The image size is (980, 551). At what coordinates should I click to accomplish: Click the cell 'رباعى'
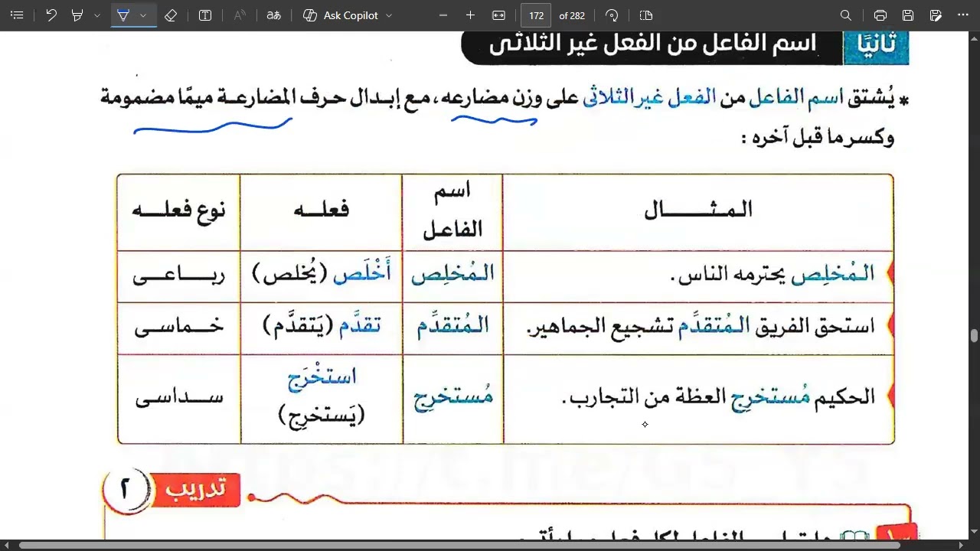point(178,276)
